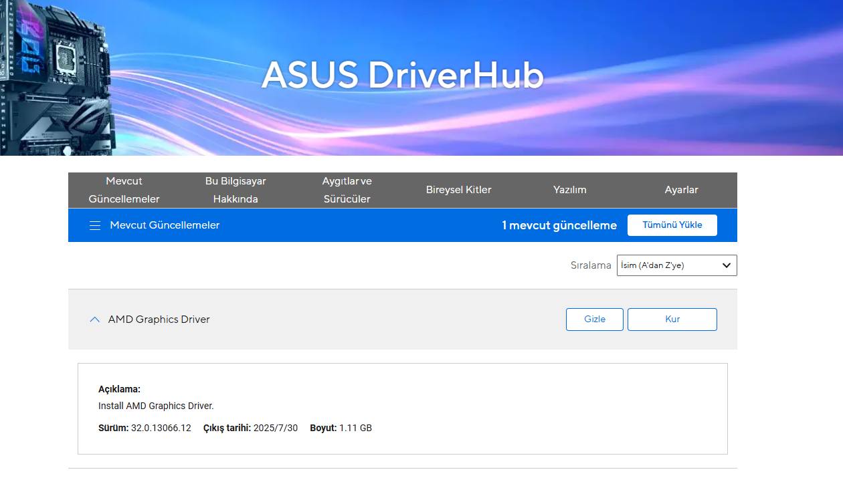Click the Açıklama label

coord(119,389)
